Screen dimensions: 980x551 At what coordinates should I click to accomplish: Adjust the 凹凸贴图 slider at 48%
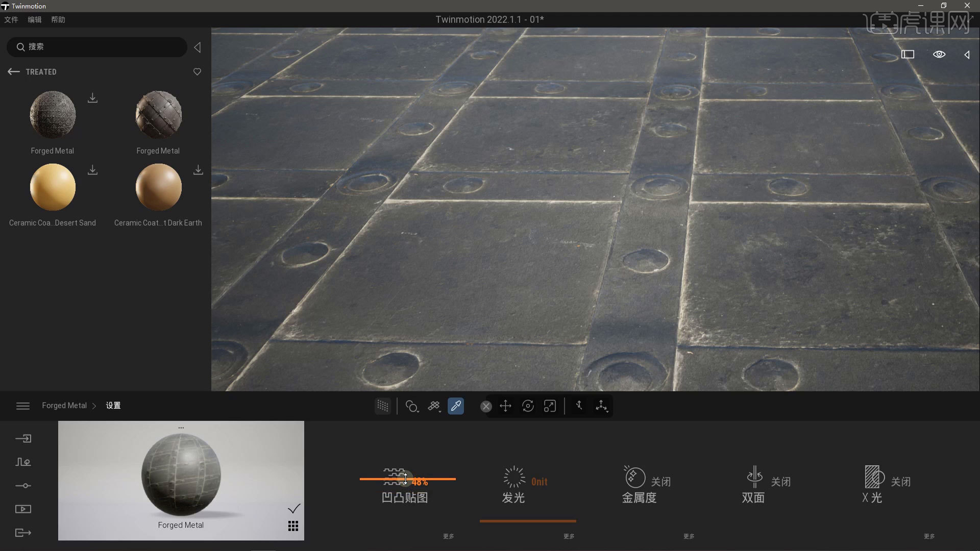click(x=405, y=480)
